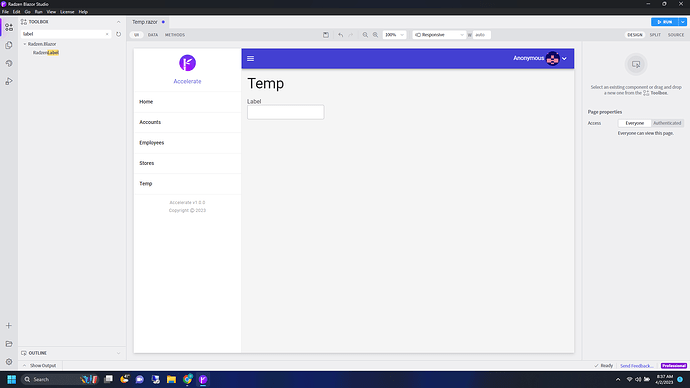Set page access to Authenticated
This screenshot has width=690, height=388.
pyautogui.click(x=667, y=123)
